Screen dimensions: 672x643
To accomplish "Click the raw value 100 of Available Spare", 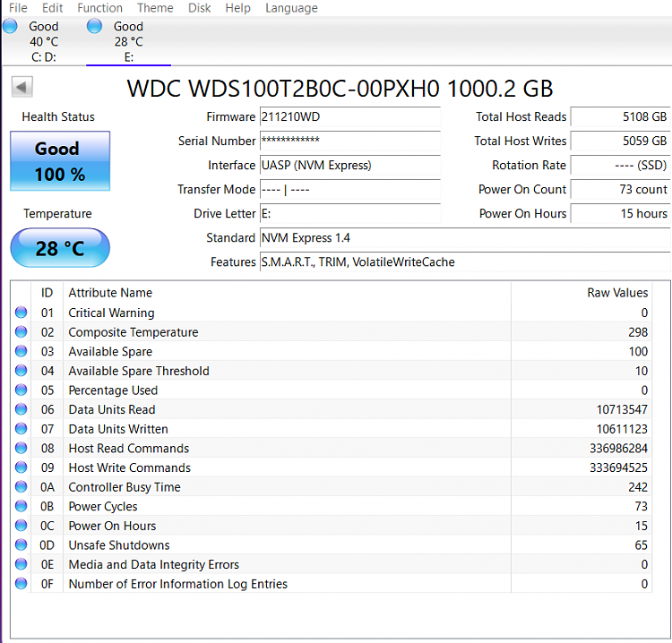I will [x=638, y=352].
